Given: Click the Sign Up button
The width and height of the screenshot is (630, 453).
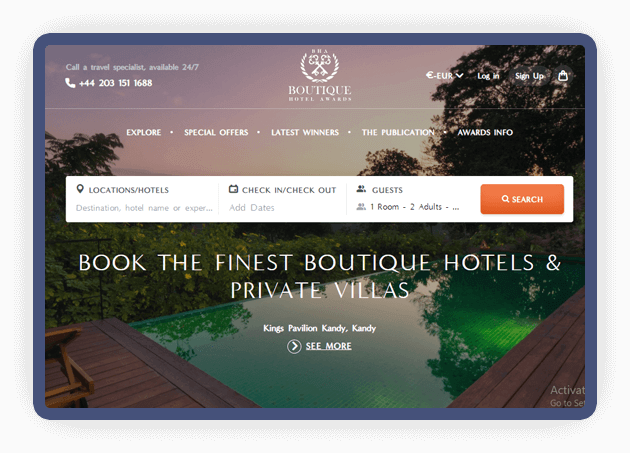Looking at the screenshot, I should (529, 76).
